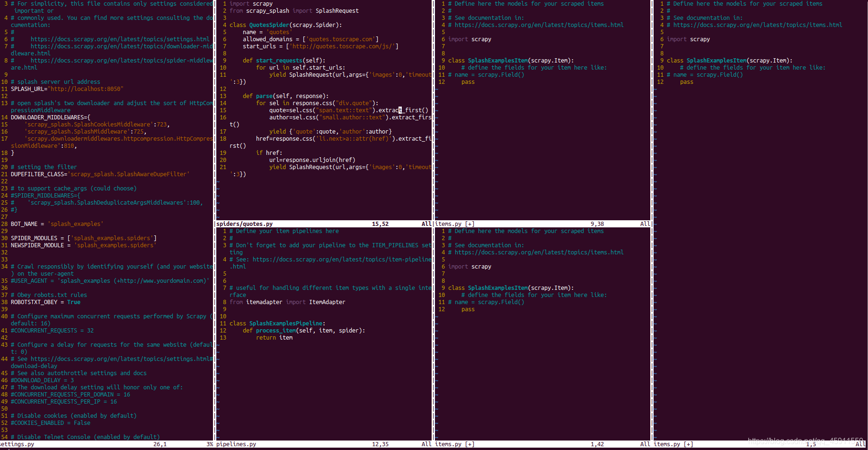Click 'for url in self.start_urls:' line
Image resolution: width=868 pixels, height=450 pixels.
(301, 68)
